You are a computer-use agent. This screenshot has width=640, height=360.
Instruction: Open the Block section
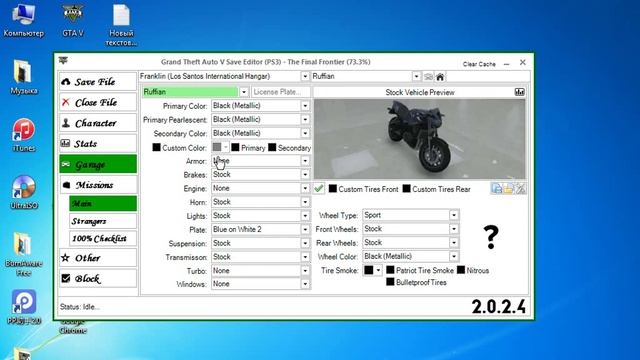pos(98,278)
